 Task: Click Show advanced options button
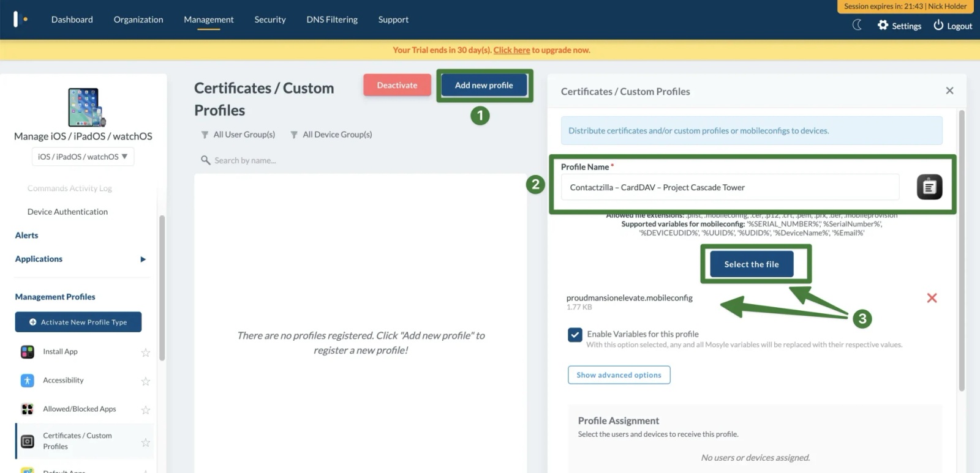click(619, 375)
